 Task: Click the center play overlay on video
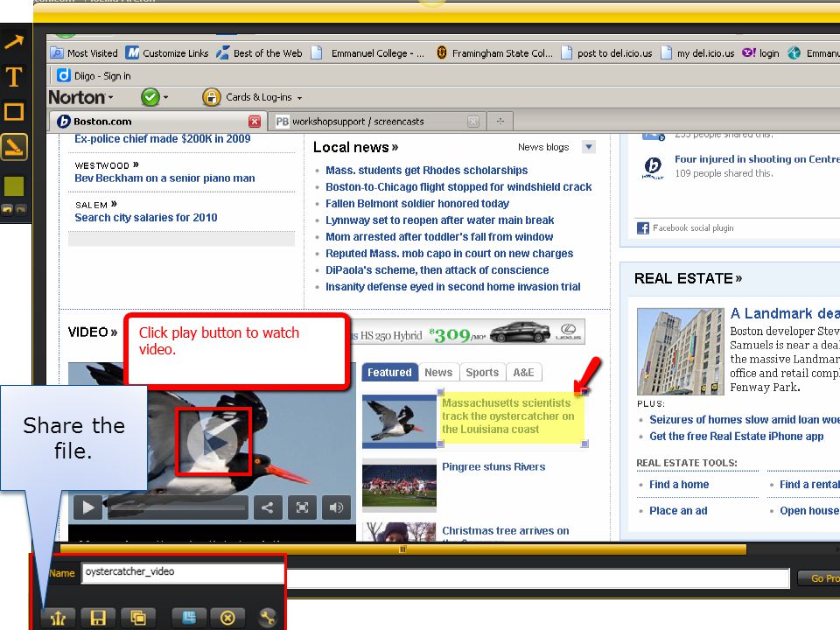point(213,442)
